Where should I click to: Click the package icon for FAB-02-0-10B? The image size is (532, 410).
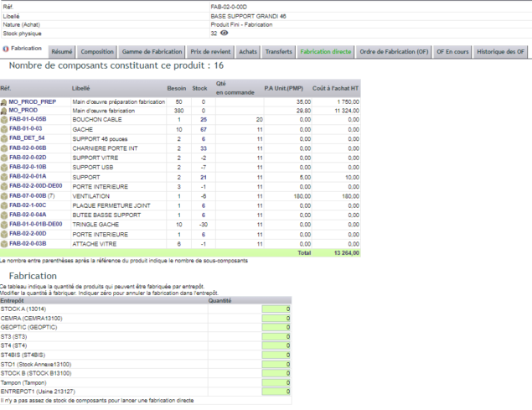tap(3, 168)
